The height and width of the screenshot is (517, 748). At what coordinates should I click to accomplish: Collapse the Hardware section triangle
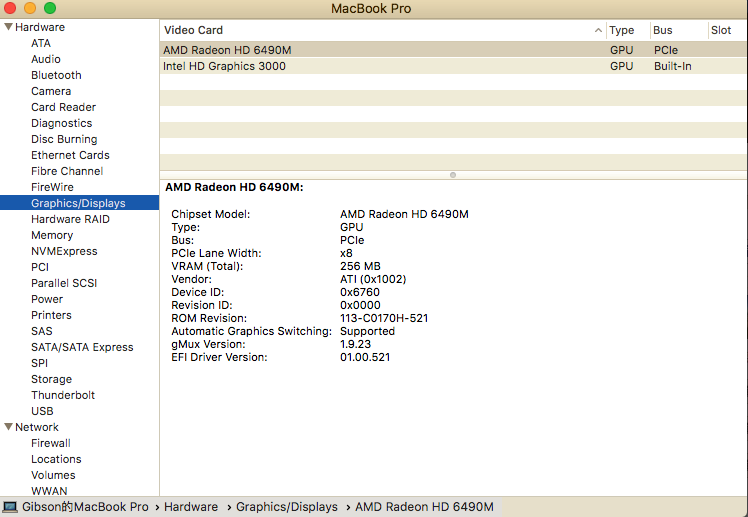[8, 27]
